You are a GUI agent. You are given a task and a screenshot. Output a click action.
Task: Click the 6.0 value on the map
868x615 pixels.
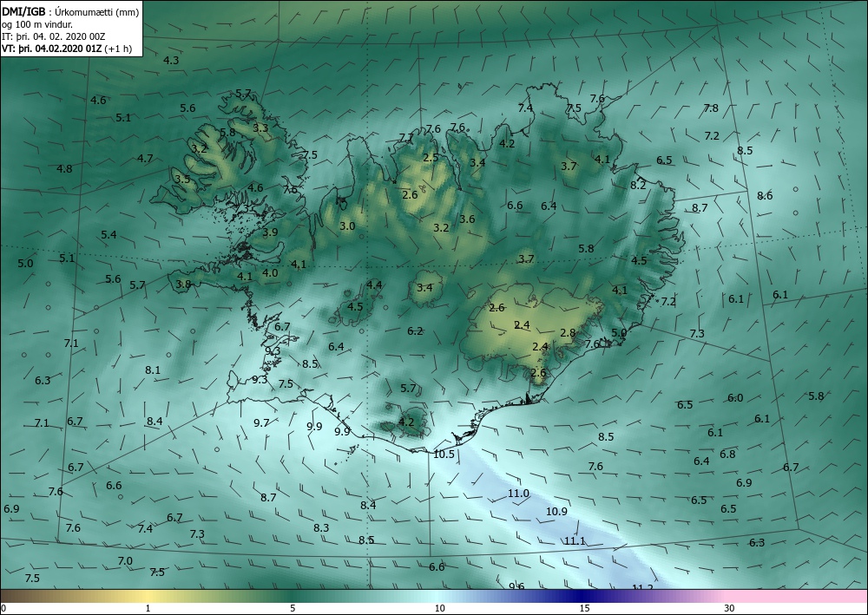735,397
